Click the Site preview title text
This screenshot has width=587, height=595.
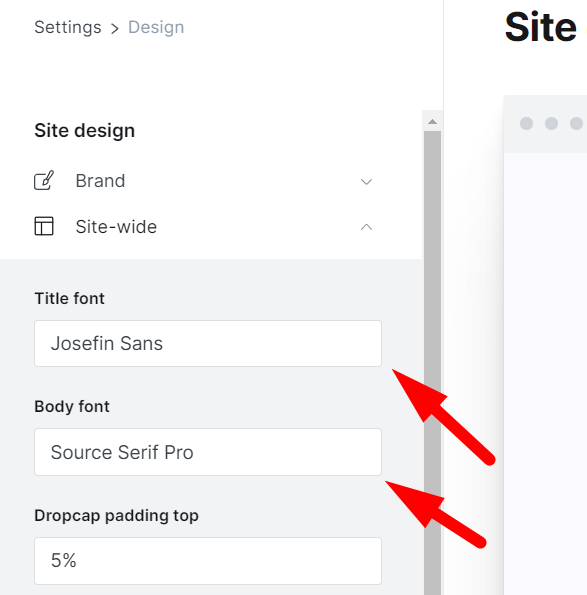(541, 27)
